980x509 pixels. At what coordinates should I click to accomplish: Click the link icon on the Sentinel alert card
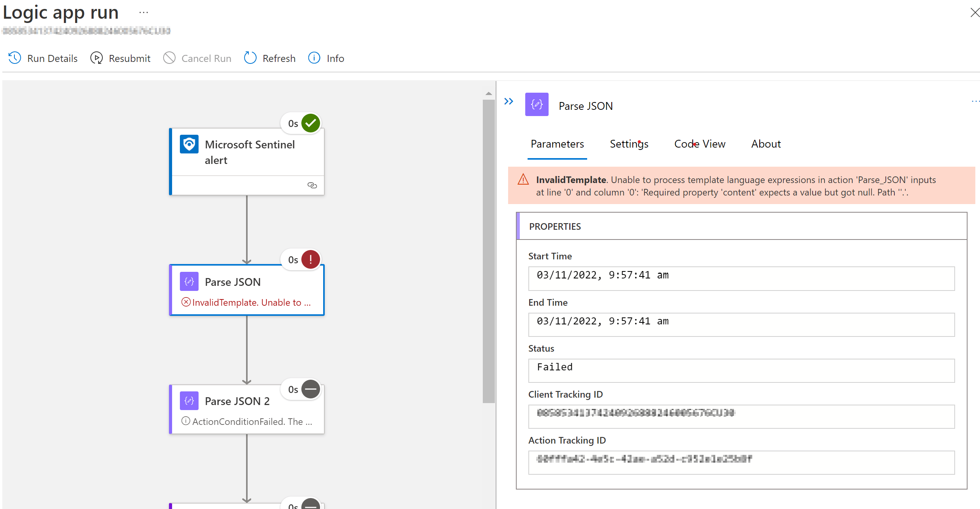tap(313, 185)
